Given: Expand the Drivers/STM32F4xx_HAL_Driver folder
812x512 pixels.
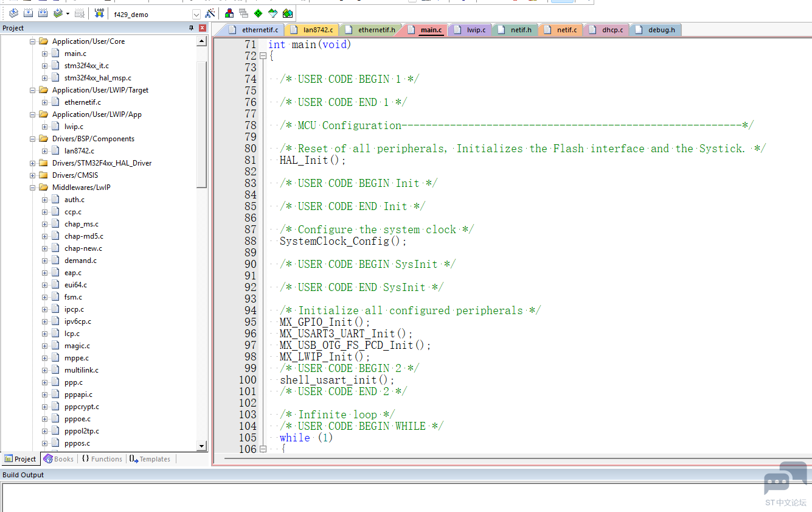Looking at the screenshot, I should click(x=32, y=163).
